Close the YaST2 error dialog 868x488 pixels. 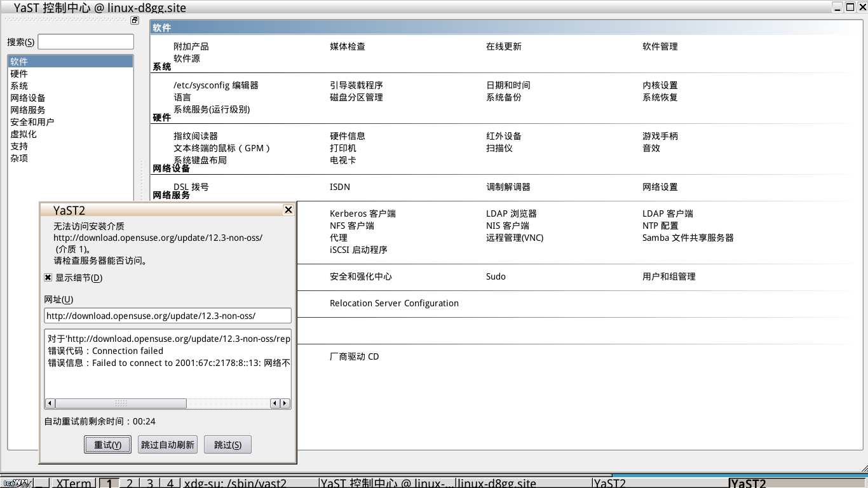point(288,210)
